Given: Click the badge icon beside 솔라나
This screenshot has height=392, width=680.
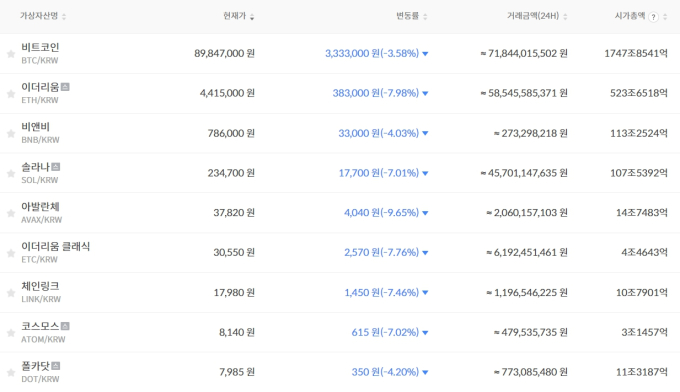Looking at the screenshot, I should tap(56, 167).
